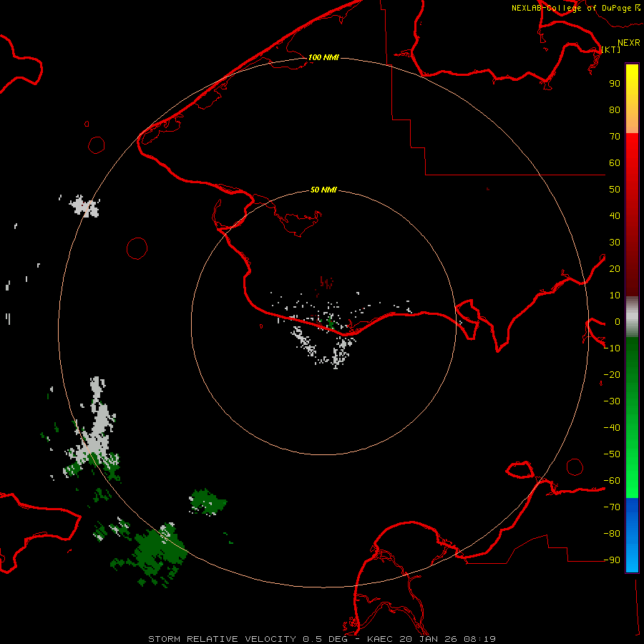Click the positive "40" scale value
Image resolution: width=644 pixels, height=644 pixels.
615,216
